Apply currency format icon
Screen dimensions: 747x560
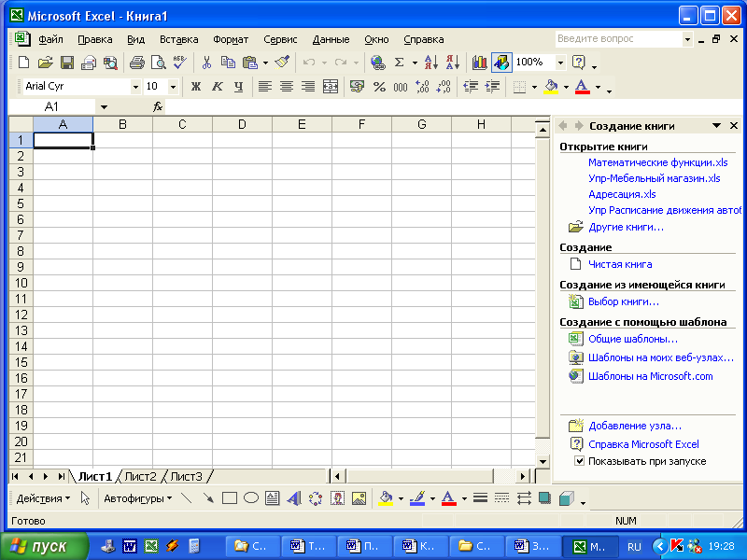coord(357,86)
